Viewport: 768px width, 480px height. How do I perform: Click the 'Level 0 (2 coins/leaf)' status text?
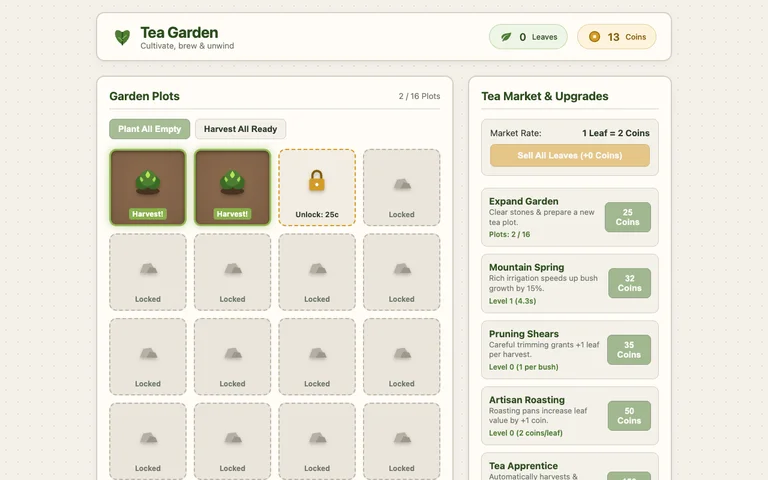pyautogui.click(x=526, y=433)
